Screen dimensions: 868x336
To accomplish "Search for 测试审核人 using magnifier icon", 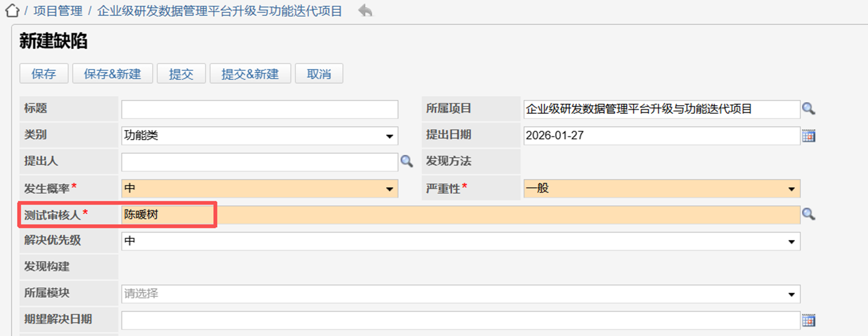I will point(808,215).
